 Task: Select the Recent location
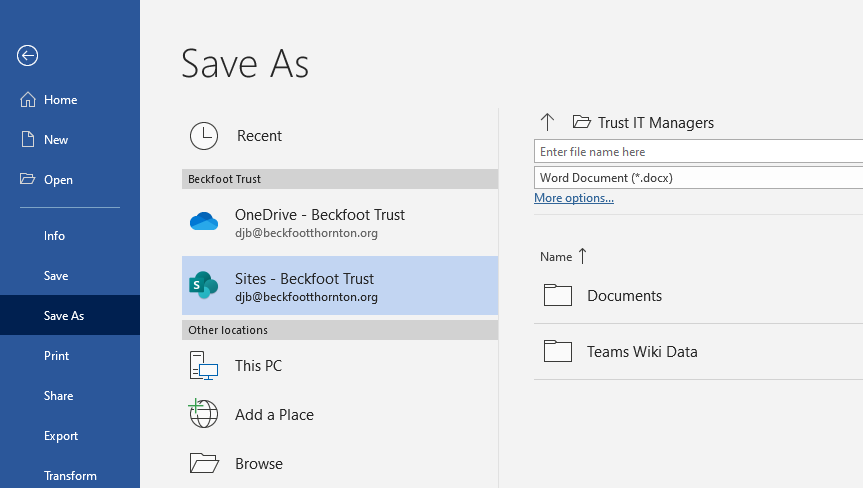[340, 136]
